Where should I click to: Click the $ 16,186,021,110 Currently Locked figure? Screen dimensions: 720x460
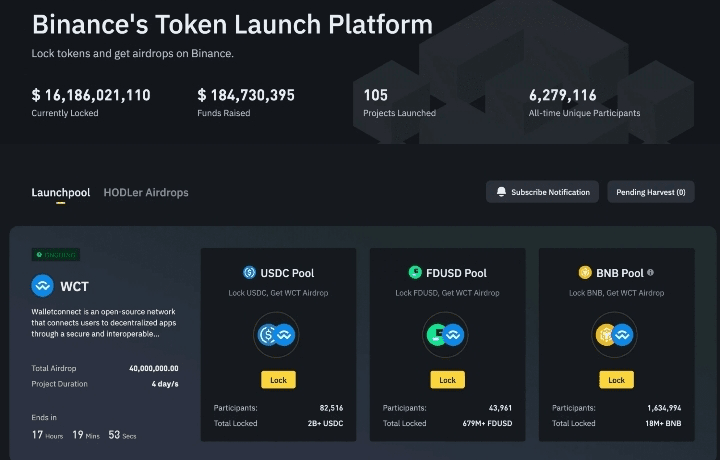91,95
